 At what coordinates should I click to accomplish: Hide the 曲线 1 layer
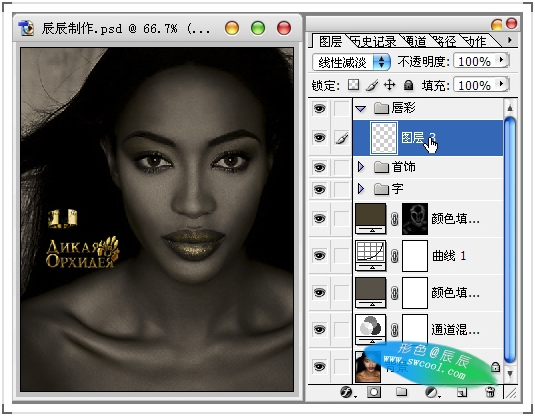(x=320, y=256)
